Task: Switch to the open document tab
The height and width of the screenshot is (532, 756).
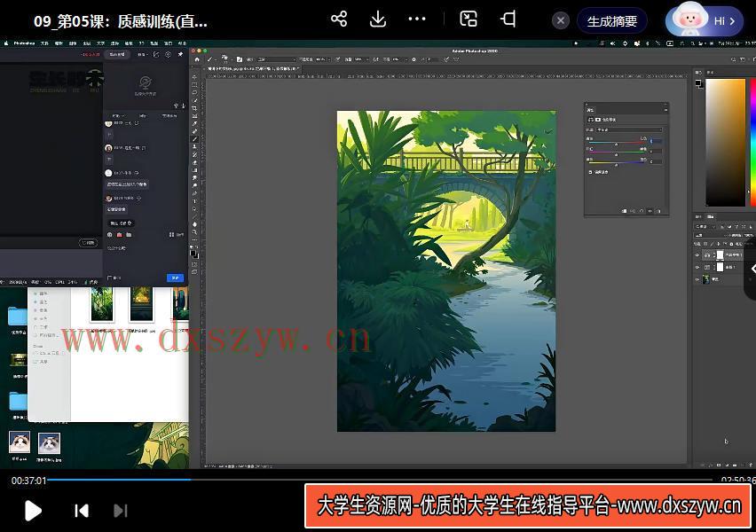Action: 252,69
